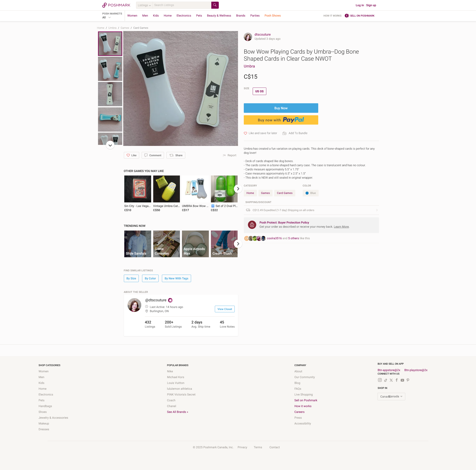Open the YouTube icon in footer

click(402, 380)
